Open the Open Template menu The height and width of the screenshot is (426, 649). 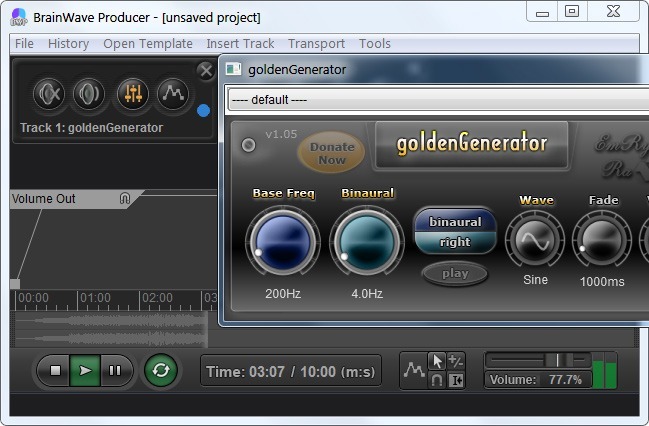coord(148,43)
